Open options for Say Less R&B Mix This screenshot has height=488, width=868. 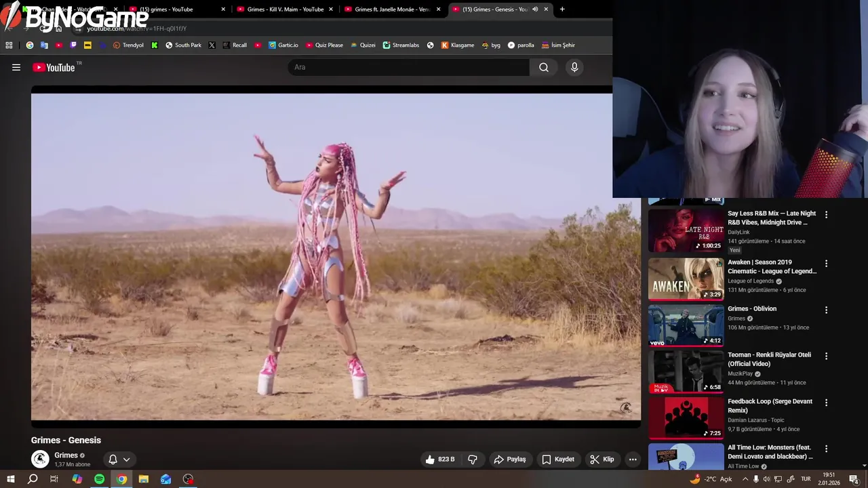click(826, 214)
